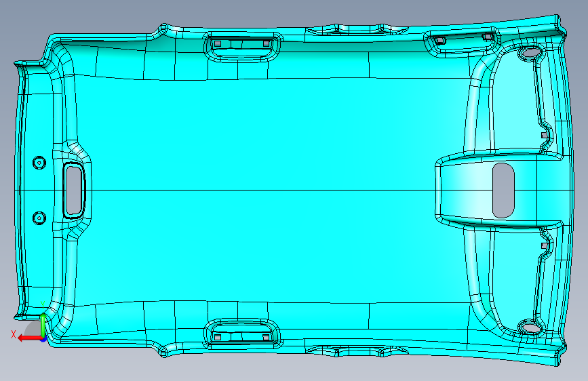The width and height of the screenshot is (588, 381).
Task: Select the thick black-outlined oval opening on the left
Action: [x=73, y=190]
